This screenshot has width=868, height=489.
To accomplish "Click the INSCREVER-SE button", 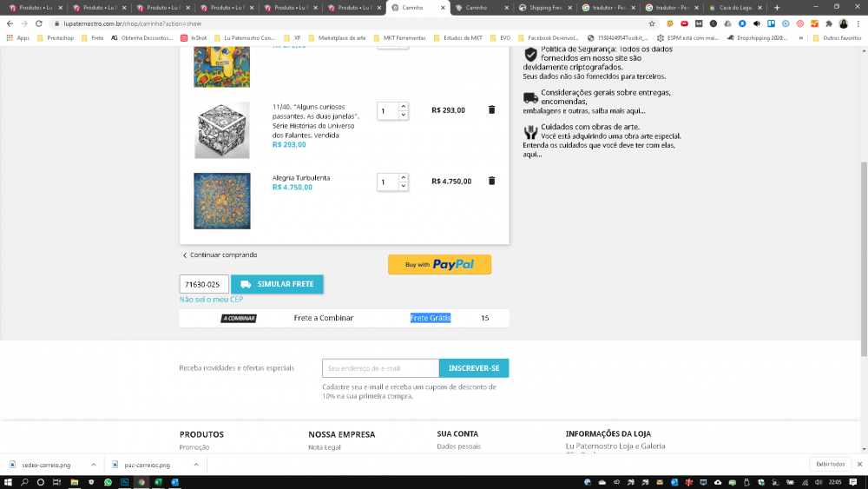I will click(x=474, y=368).
